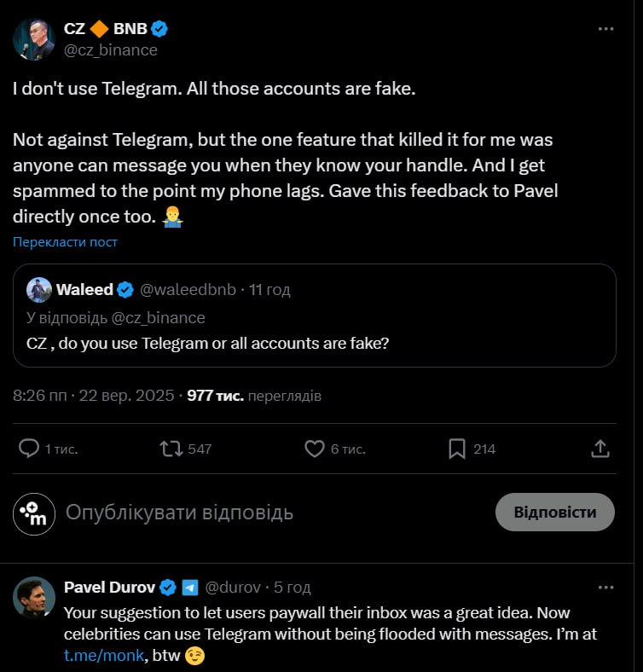Image resolution: width=643 pixels, height=672 pixels.
Task: Click your account avatar next to the reply box
Action: pyautogui.click(x=34, y=513)
